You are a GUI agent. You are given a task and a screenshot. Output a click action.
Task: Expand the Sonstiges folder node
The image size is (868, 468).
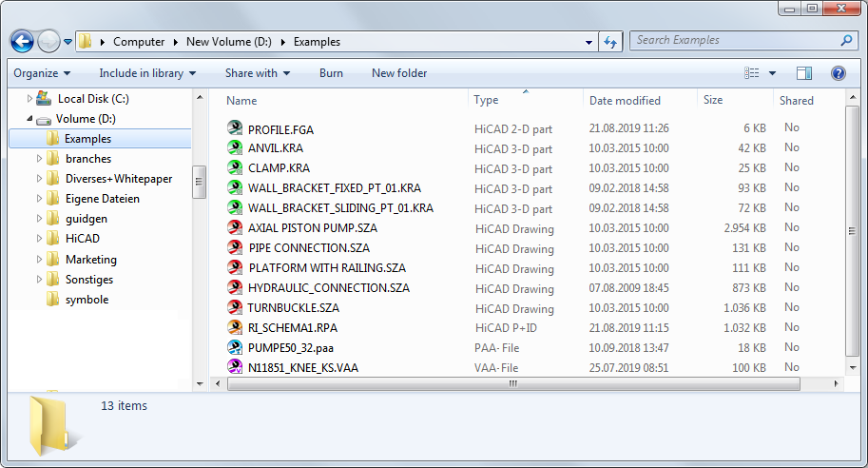pos(39,279)
